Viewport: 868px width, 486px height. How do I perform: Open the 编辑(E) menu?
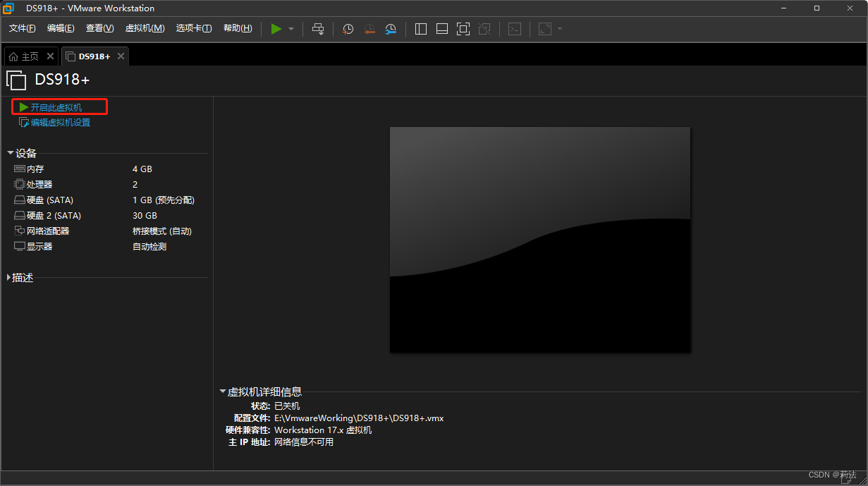click(x=61, y=28)
